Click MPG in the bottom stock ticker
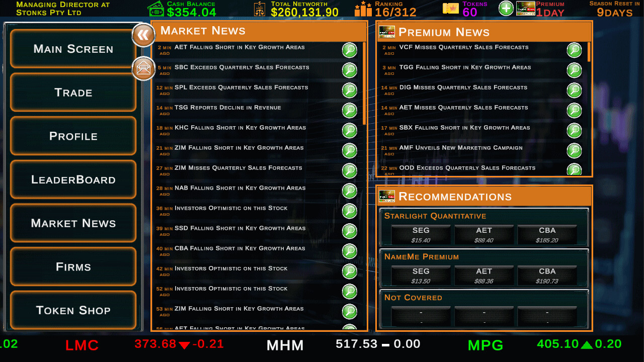The height and width of the screenshot is (362, 644). [485, 345]
